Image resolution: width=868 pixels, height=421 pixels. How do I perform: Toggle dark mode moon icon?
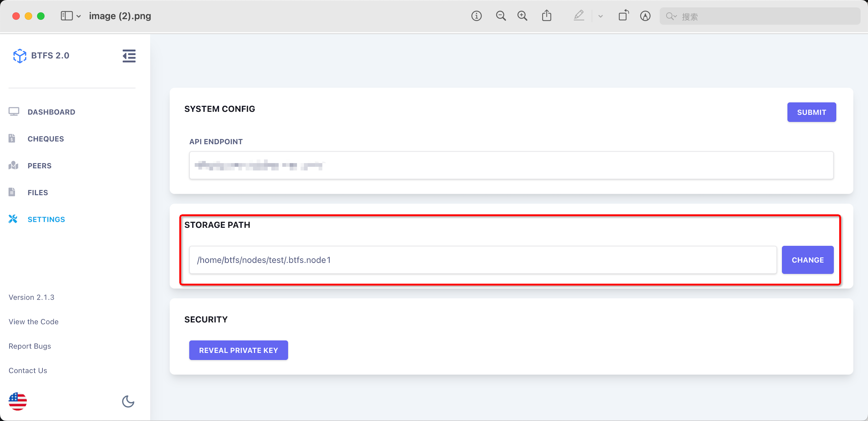(x=128, y=401)
